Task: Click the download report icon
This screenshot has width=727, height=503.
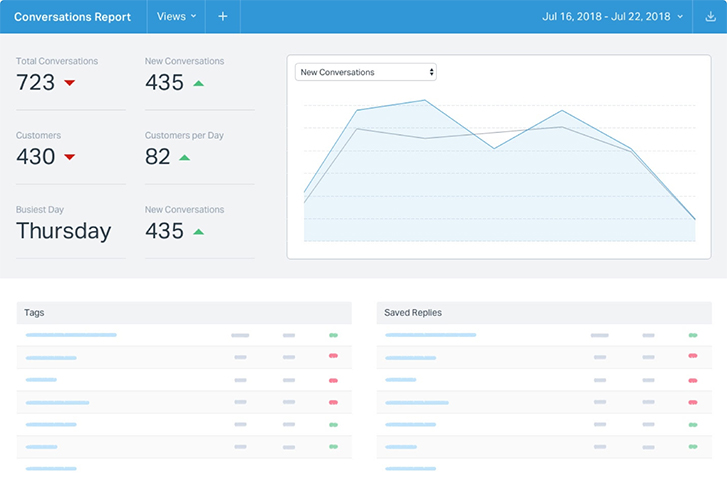Action: [x=710, y=16]
